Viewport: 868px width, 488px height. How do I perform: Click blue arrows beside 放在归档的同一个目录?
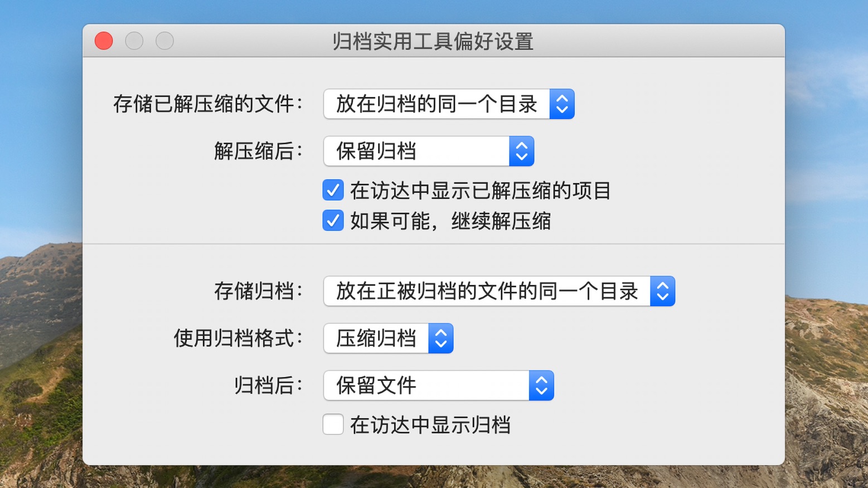[562, 104]
